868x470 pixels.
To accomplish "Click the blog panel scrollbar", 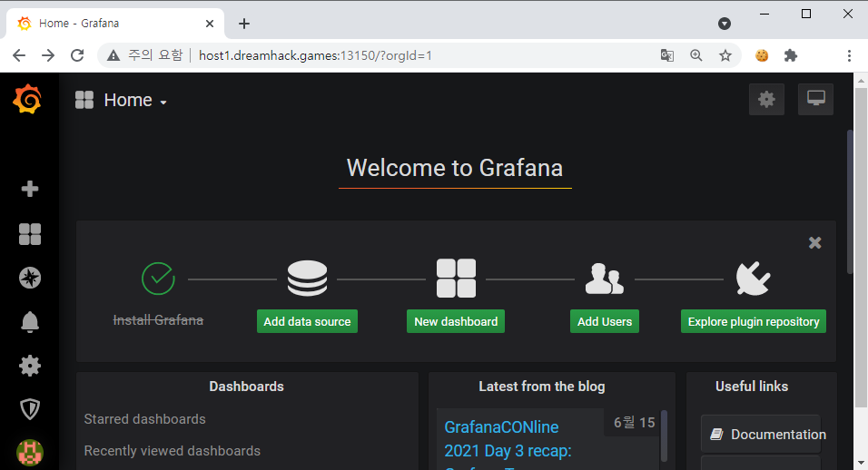I will pos(664,436).
